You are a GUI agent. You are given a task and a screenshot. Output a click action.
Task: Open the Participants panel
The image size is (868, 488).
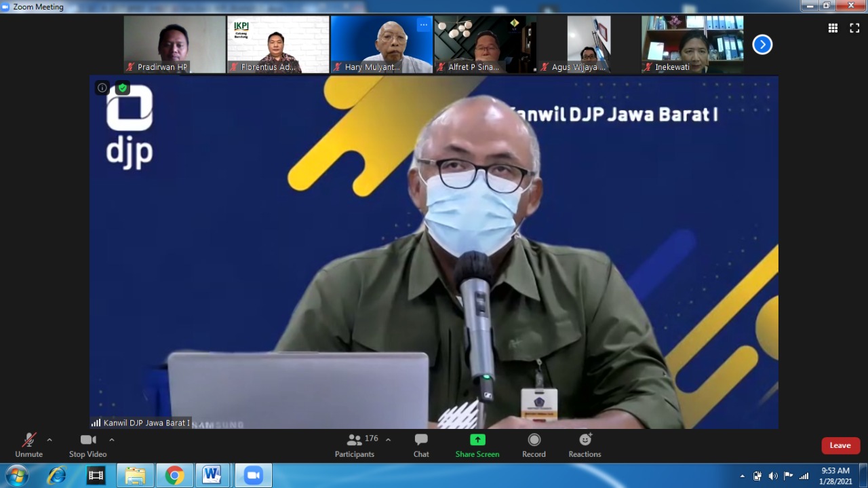click(x=354, y=445)
